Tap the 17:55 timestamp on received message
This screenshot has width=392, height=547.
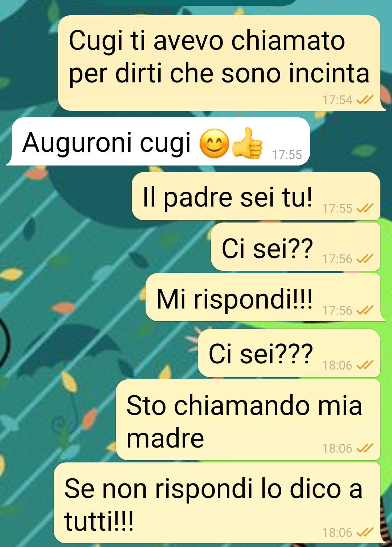point(287,155)
